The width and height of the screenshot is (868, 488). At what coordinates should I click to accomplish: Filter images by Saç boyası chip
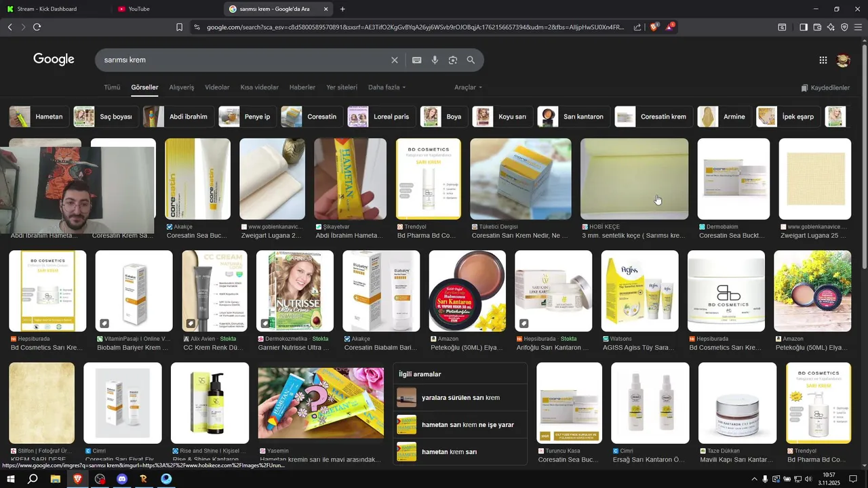tap(105, 117)
